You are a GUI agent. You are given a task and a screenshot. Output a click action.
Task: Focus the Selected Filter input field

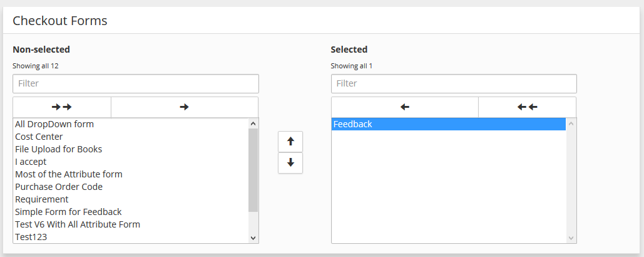(x=453, y=83)
